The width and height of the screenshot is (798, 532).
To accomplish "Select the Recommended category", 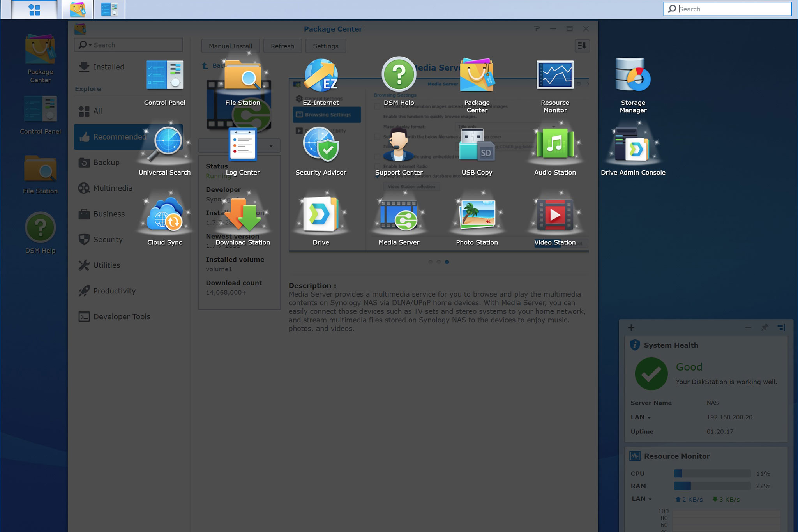I will [x=128, y=137].
